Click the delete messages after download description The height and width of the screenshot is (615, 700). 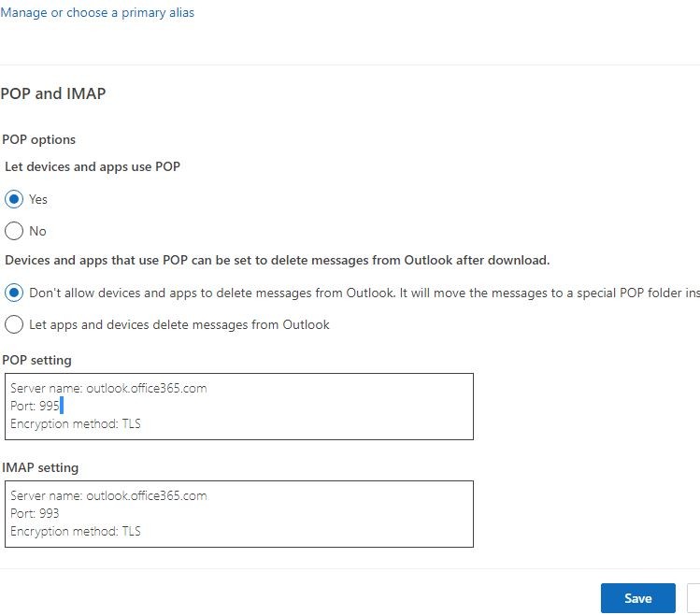(278, 261)
